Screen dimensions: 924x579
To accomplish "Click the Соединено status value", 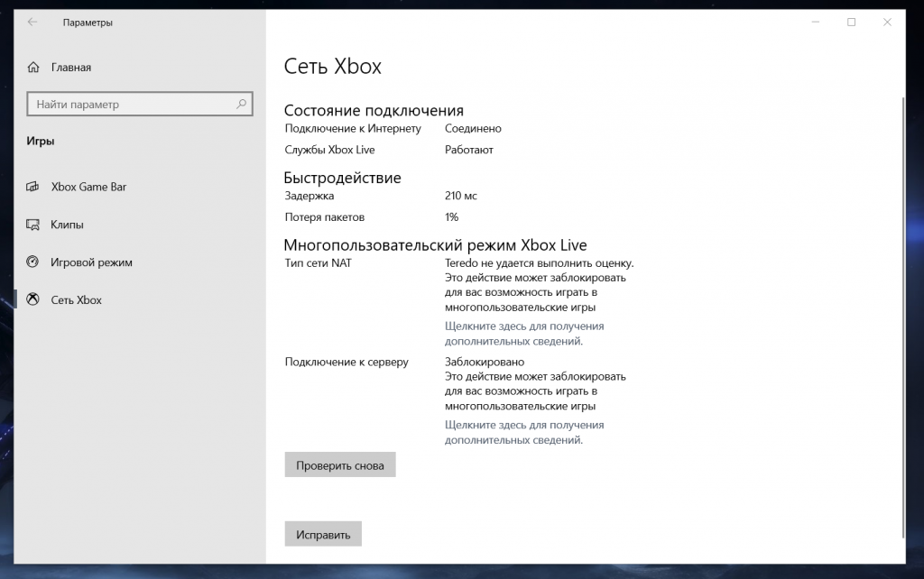I will pos(473,128).
